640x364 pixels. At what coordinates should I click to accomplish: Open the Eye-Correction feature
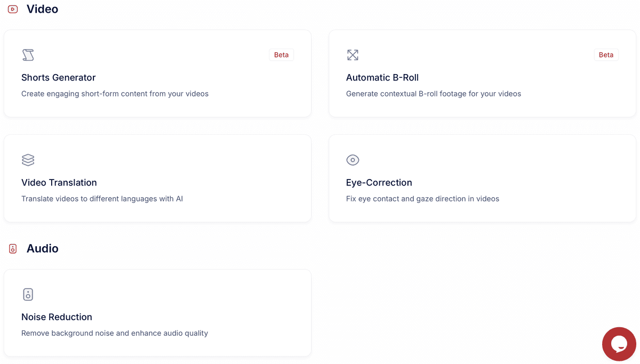pos(482,178)
